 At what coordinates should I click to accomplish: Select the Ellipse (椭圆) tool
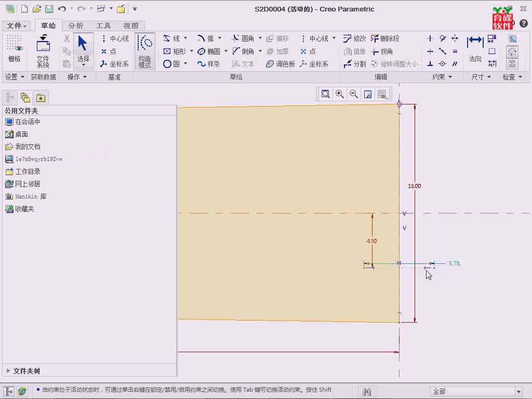click(x=209, y=51)
